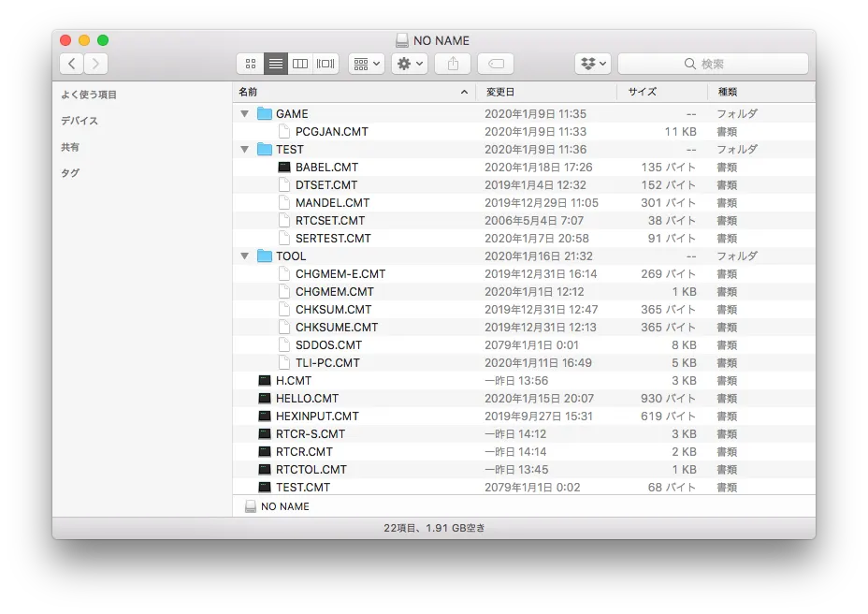Click the green zoom window button
This screenshot has width=868, height=614.
coord(103,40)
